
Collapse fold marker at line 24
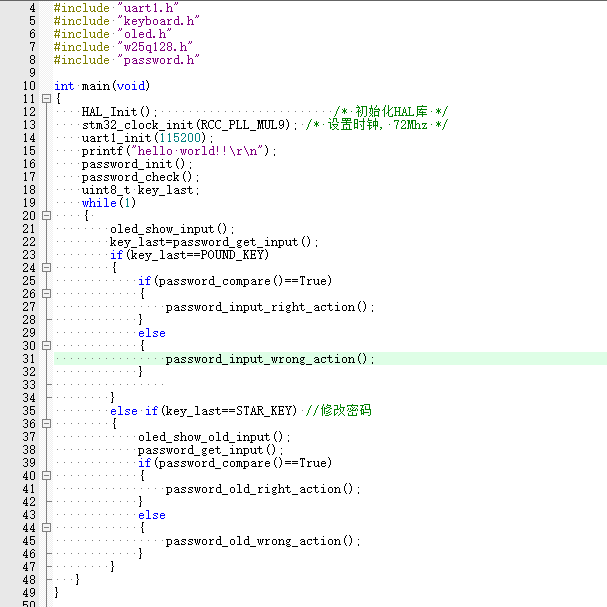click(46, 267)
